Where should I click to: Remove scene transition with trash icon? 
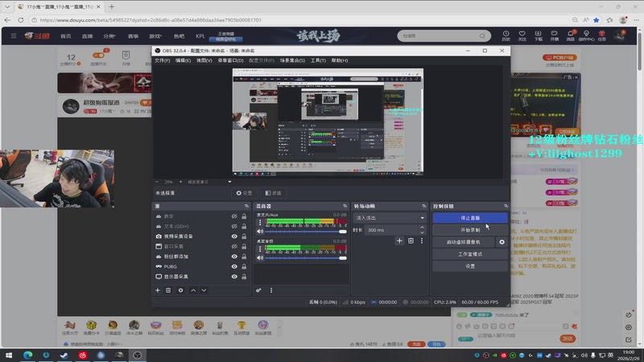(411, 241)
